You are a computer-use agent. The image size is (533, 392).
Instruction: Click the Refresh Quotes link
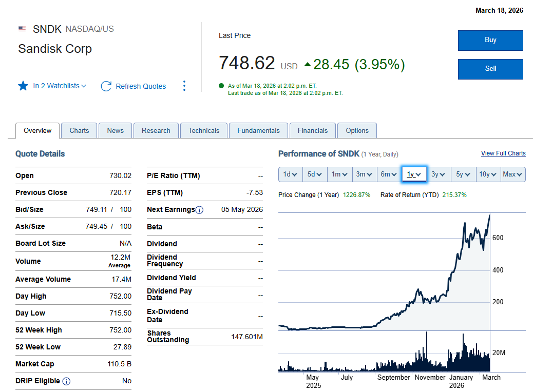pos(141,86)
